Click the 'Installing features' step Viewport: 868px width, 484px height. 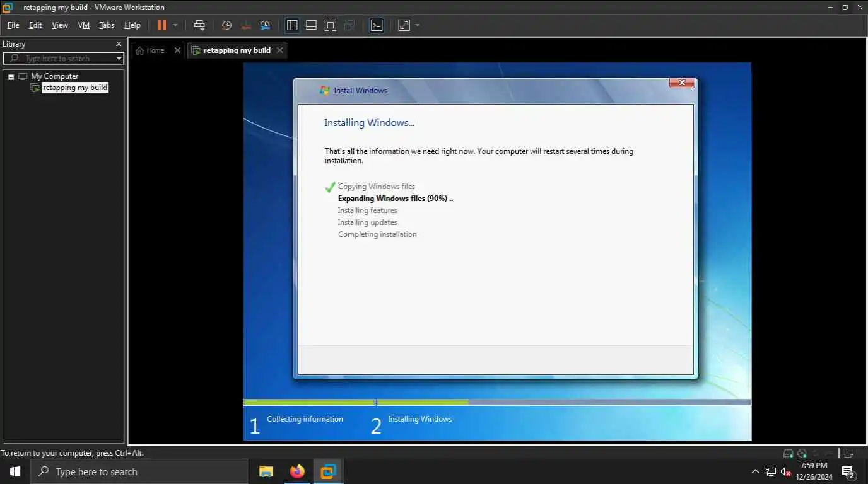pyautogui.click(x=367, y=210)
